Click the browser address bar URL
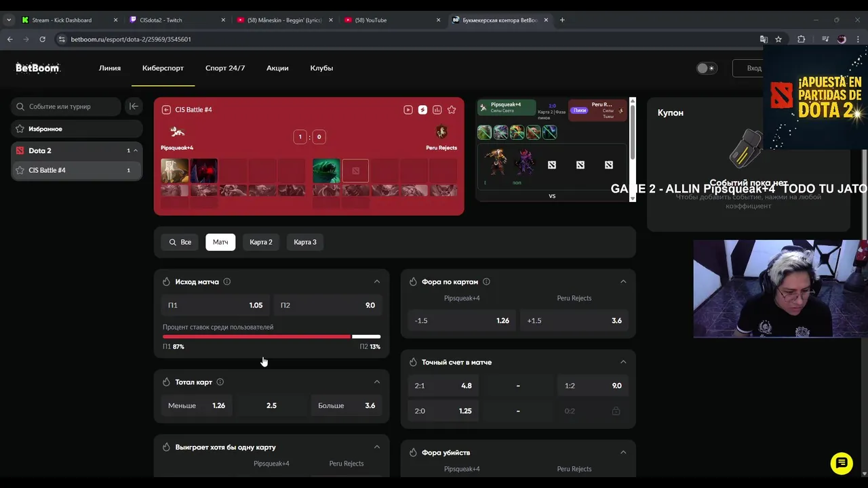 point(131,39)
